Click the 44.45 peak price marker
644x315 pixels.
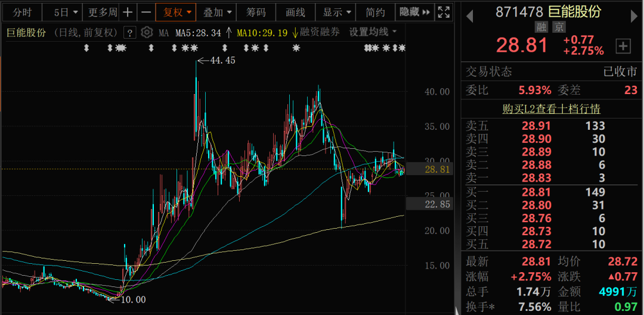(223, 61)
